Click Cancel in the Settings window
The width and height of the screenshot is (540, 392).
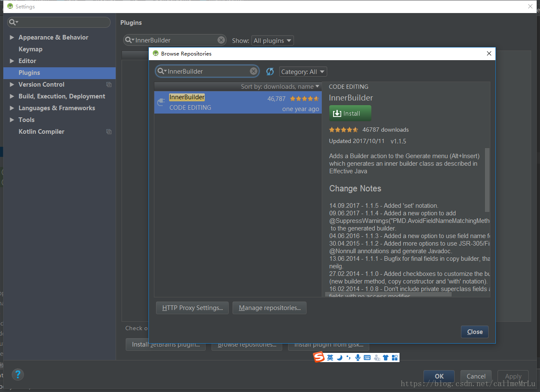(x=476, y=376)
